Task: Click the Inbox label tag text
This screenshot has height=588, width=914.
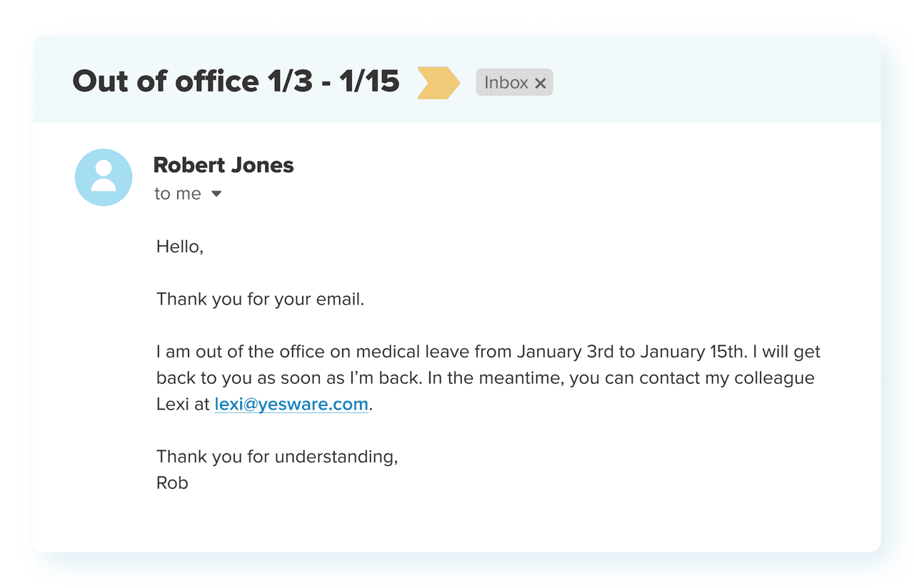Action: point(506,83)
